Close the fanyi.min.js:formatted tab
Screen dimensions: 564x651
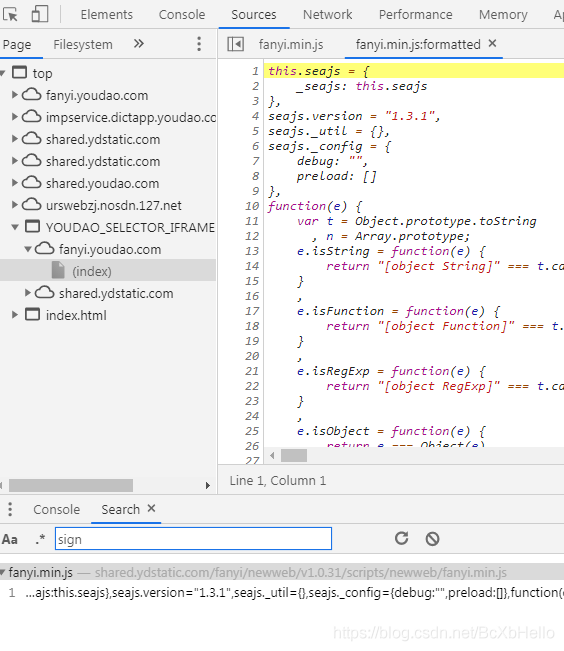click(493, 43)
